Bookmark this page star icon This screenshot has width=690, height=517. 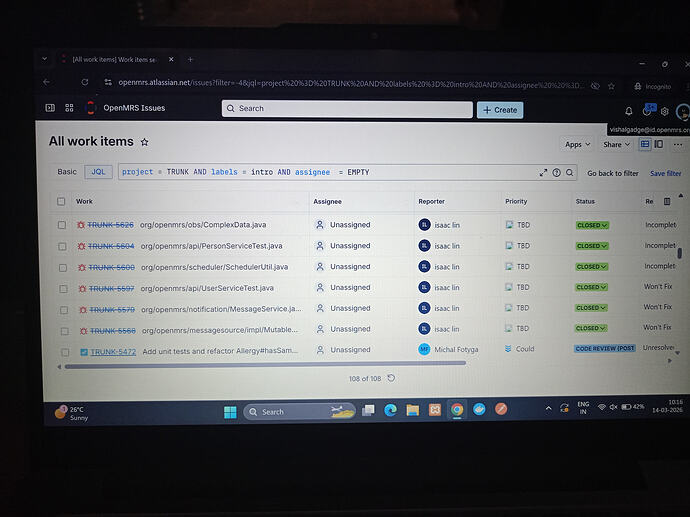click(611, 86)
